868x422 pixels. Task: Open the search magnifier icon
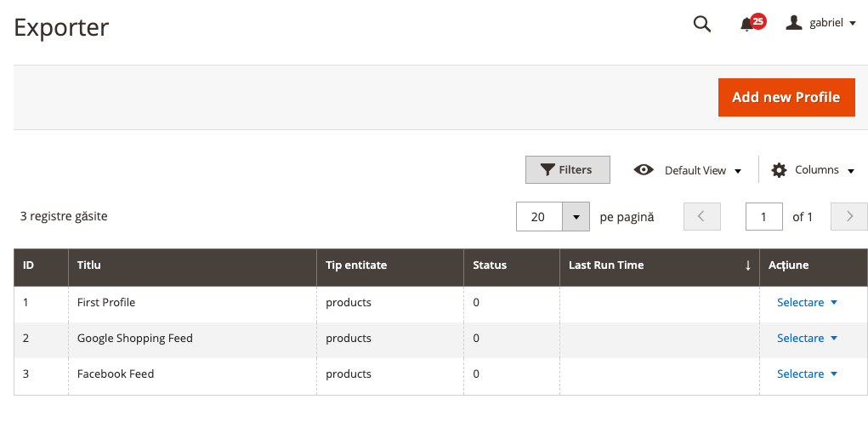tap(702, 24)
